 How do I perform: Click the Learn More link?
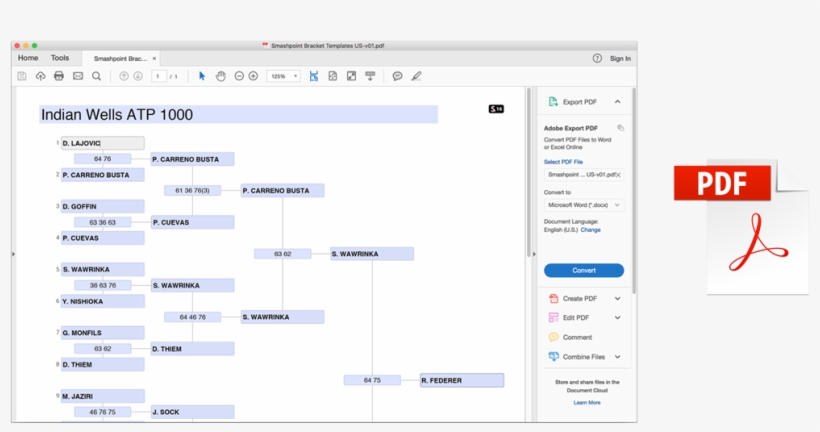[587, 402]
